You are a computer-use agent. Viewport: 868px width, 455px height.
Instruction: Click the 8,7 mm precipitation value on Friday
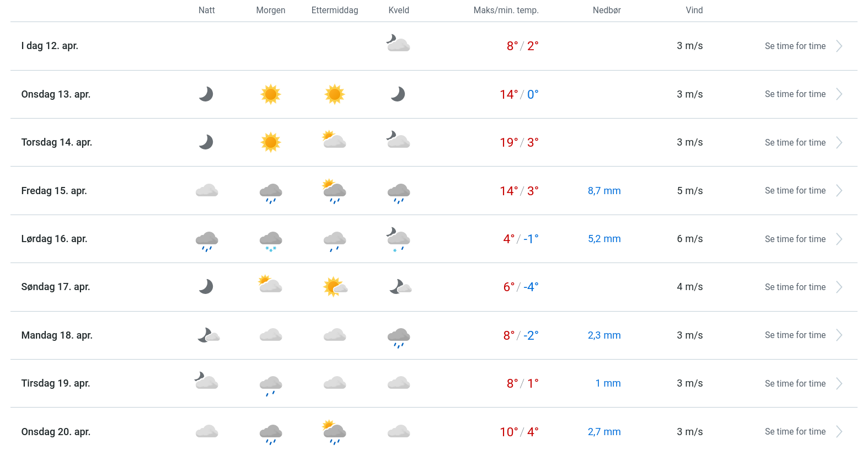(604, 191)
